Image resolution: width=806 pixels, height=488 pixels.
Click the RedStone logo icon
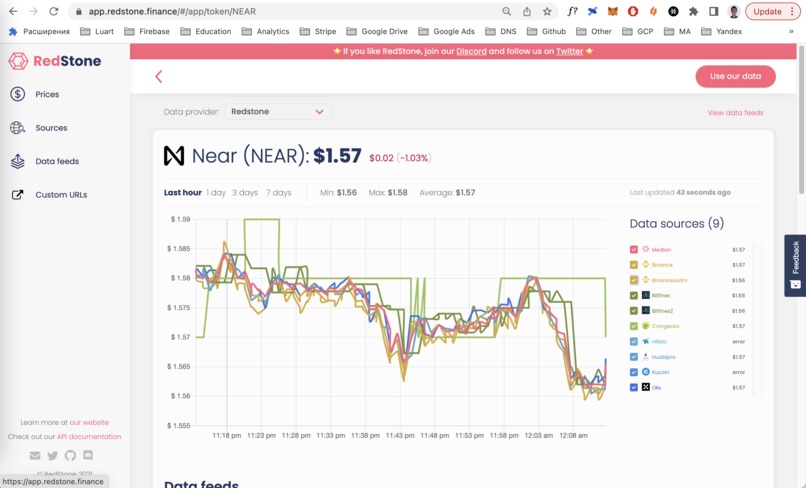coord(18,61)
